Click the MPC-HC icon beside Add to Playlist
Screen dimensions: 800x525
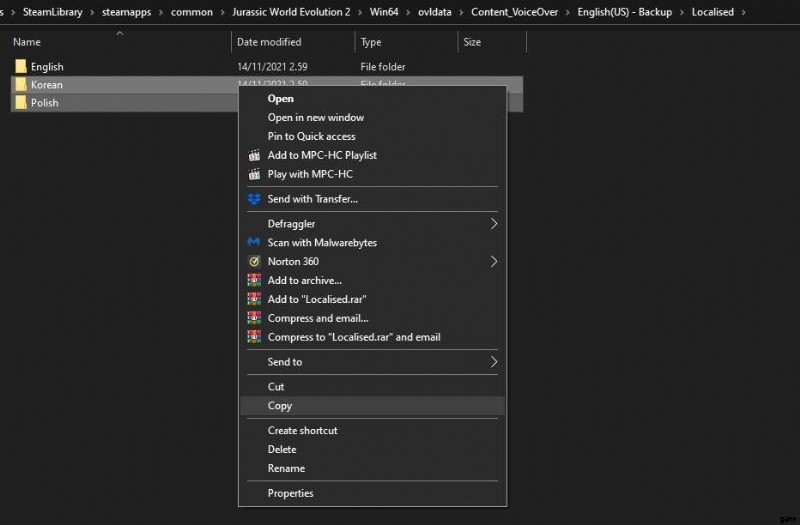(x=253, y=155)
